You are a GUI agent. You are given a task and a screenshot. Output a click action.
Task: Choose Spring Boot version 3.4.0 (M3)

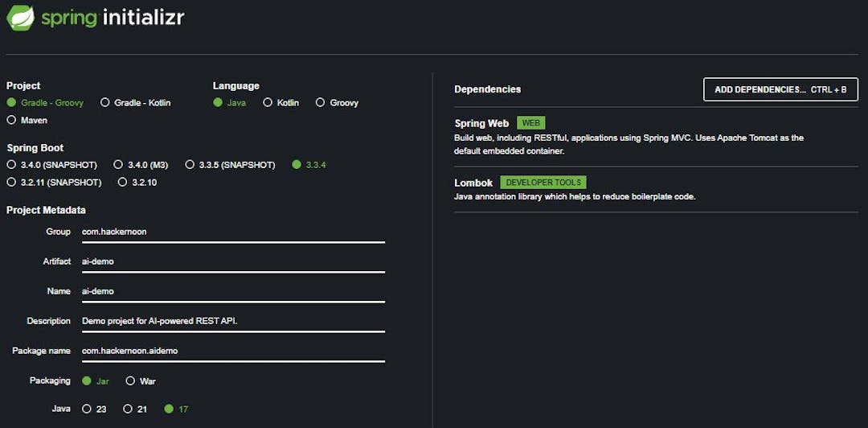coord(118,165)
